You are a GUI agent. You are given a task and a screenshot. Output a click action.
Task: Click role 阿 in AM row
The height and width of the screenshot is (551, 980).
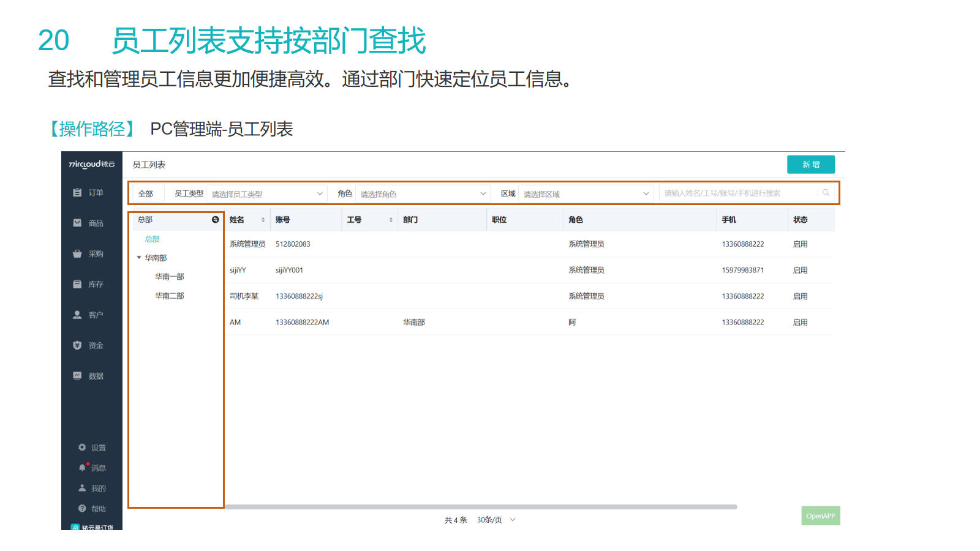[572, 322]
